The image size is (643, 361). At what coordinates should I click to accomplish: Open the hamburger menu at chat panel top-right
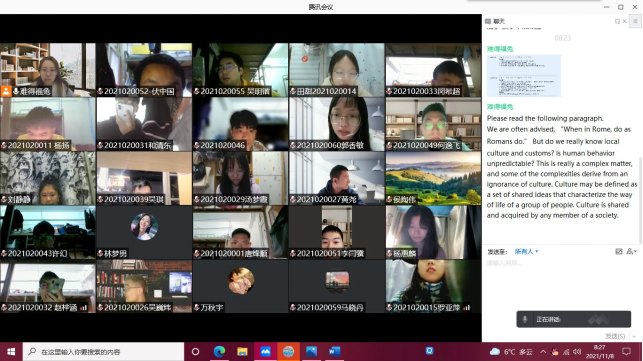point(635,21)
